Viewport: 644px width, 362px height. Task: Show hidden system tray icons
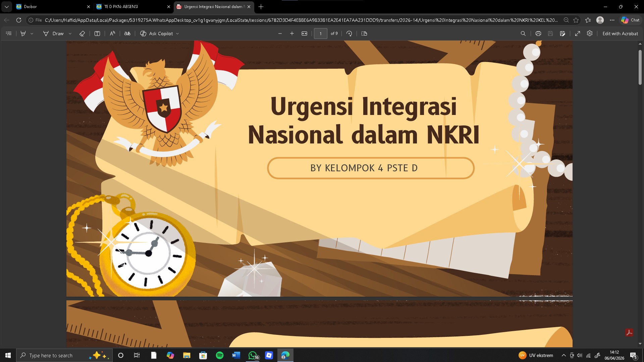pyautogui.click(x=563, y=355)
